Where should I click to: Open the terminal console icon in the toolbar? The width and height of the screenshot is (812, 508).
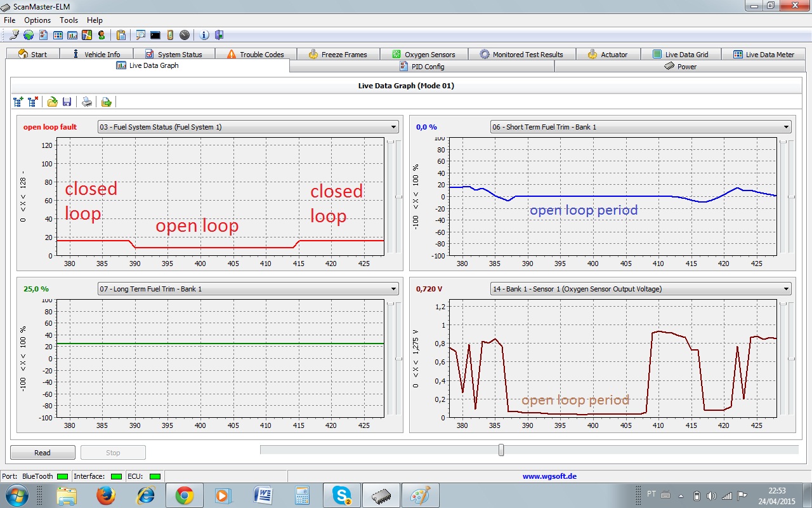point(155,36)
